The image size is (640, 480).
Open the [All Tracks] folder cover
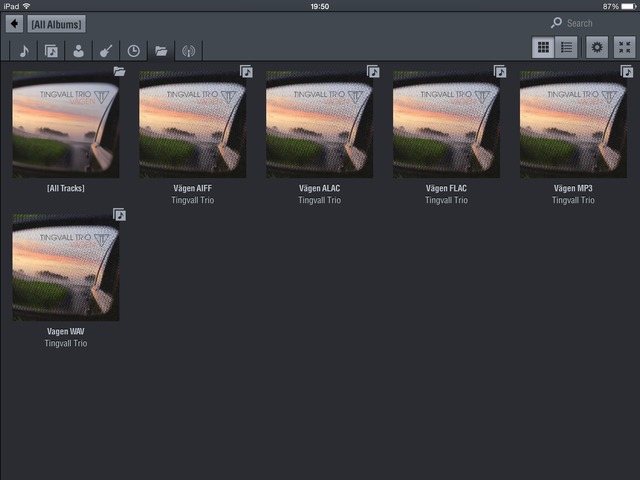66,124
